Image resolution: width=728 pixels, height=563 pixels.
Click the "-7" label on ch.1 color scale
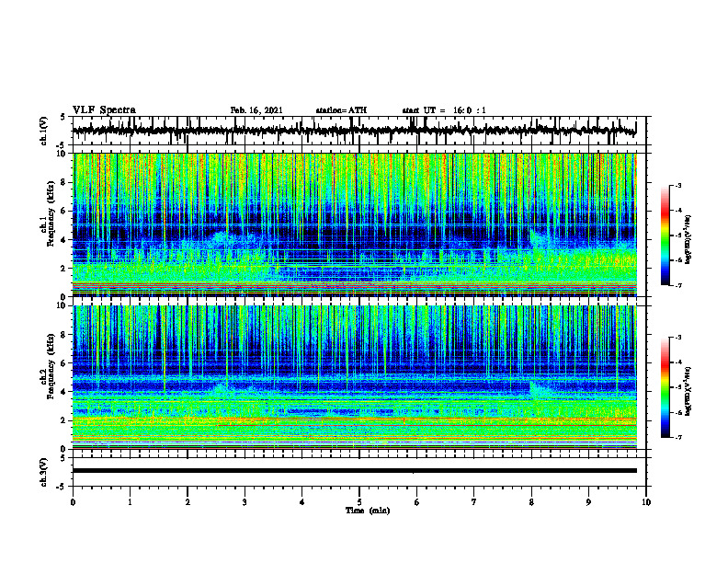click(x=678, y=285)
